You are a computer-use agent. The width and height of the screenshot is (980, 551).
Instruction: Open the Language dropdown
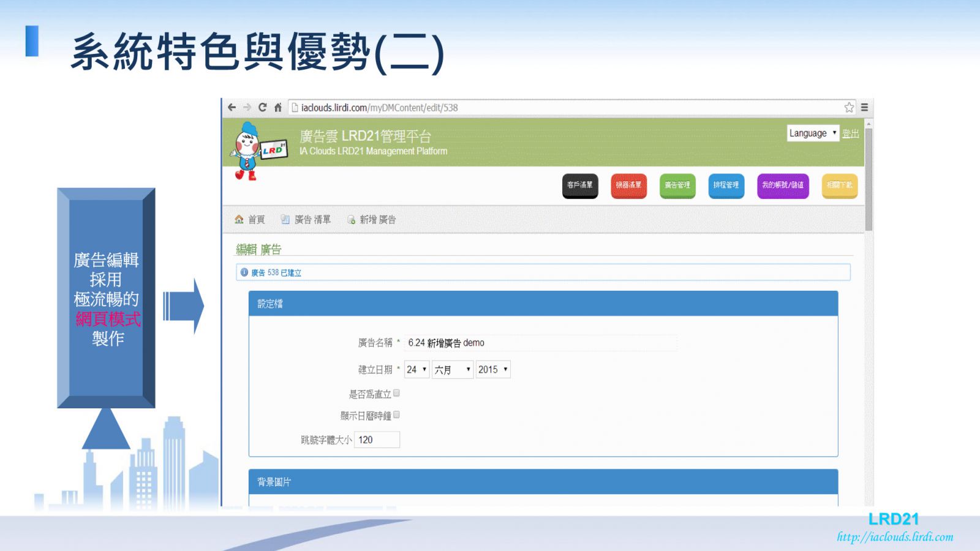[x=813, y=133]
